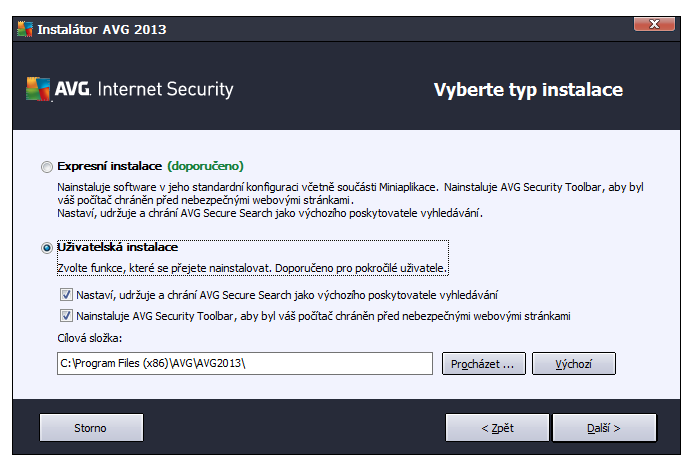The height and width of the screenshot is (472, 693).
Task: Click the Cílová složka label
Action: (x=90, y=338)
